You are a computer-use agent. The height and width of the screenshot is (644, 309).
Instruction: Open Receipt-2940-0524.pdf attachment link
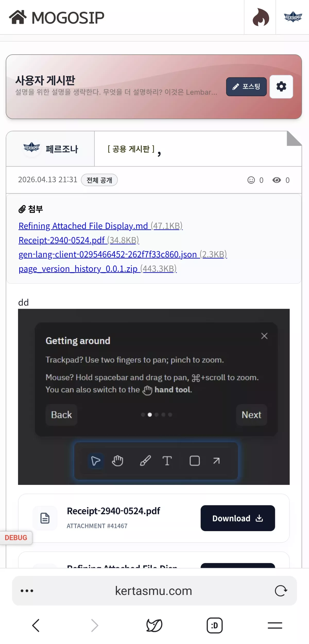click(x=62, y=240)
